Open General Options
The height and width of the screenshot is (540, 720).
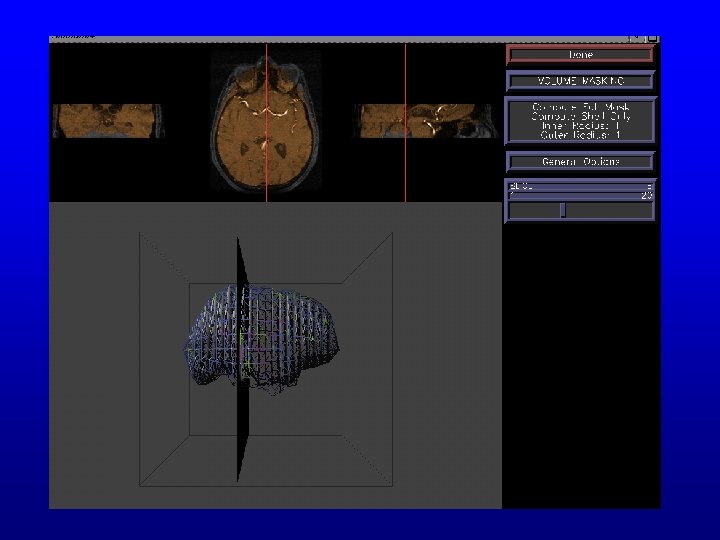580,162
